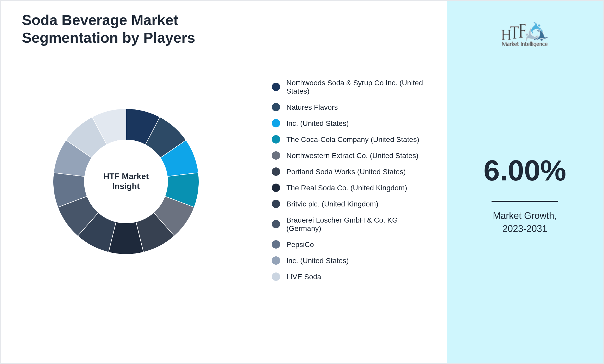Select 'Britvic plc. (United Kingdom)' label

pos(332,204)
